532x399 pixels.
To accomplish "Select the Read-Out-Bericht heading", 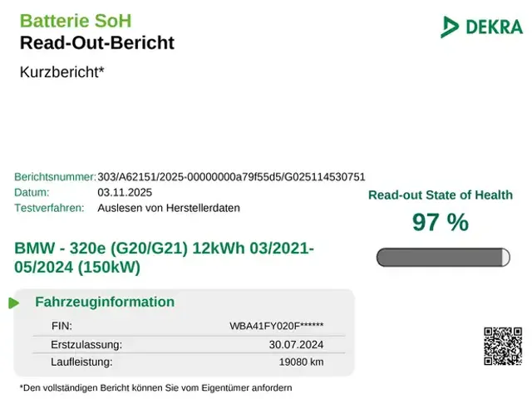I will (96, 42).
